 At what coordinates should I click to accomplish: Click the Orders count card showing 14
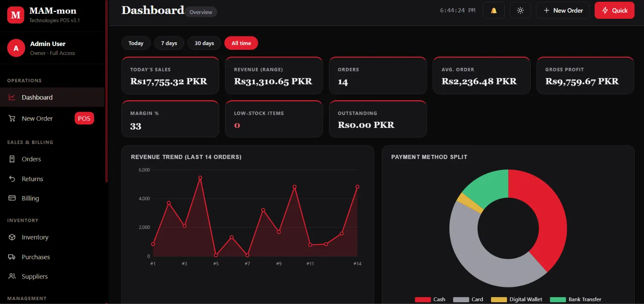coord(378,75)
